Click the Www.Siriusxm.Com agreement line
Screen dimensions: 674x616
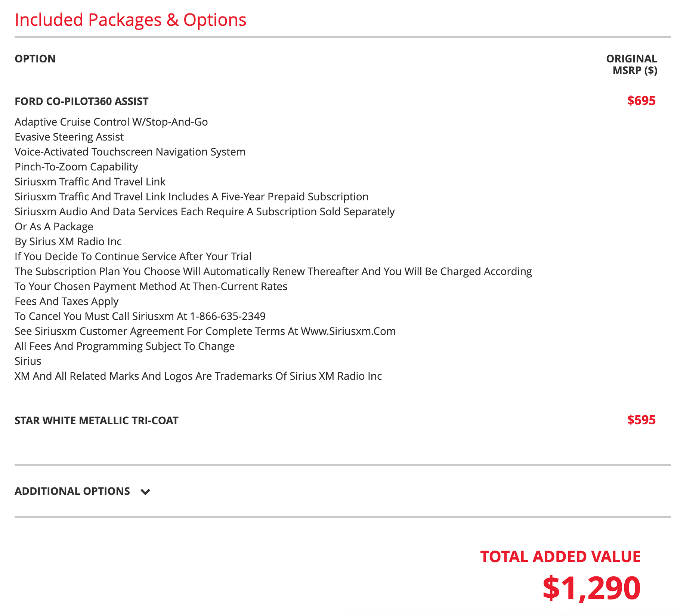pos(205,331)
